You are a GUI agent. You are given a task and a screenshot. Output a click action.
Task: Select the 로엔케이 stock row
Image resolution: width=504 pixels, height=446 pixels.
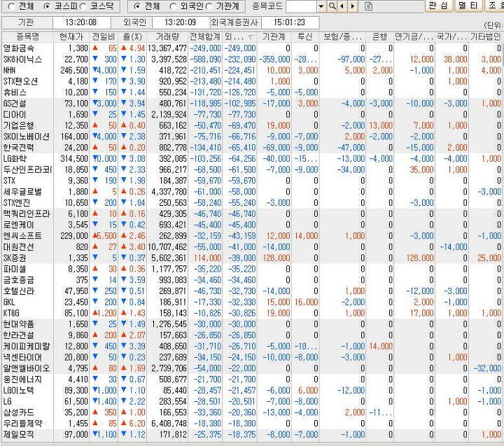pos(252,225)
